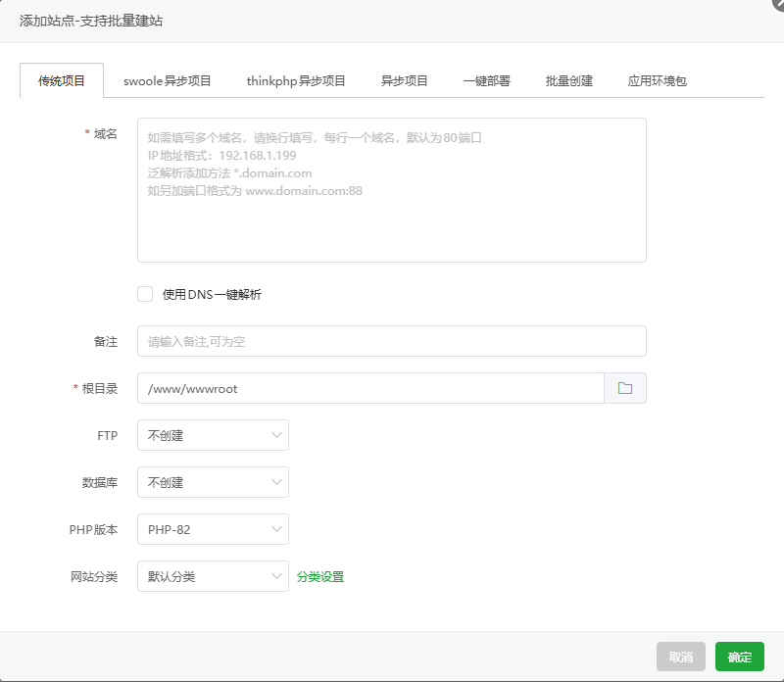The height and width of the screenshot is (682, 784).
Task: Confirm with the 确定 button
Action: coord(740,657)
